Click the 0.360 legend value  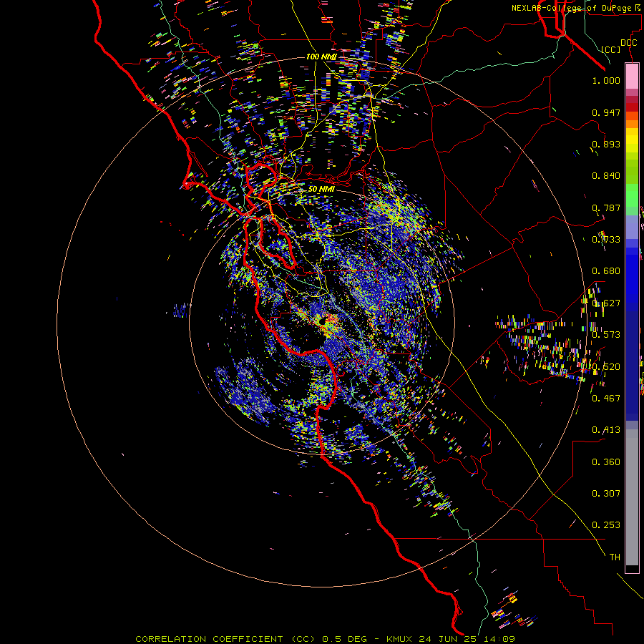pyautogui.click(x=606, y=462)
